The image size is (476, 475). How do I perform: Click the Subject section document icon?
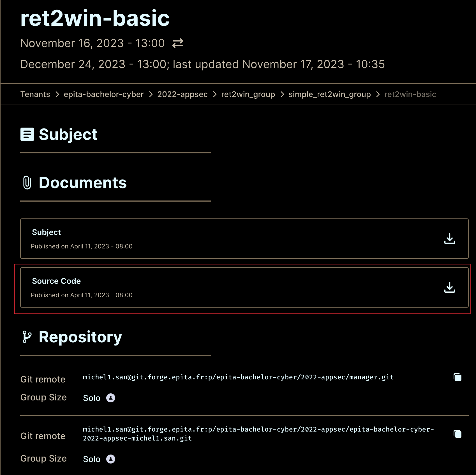click(x=27, y=134)
